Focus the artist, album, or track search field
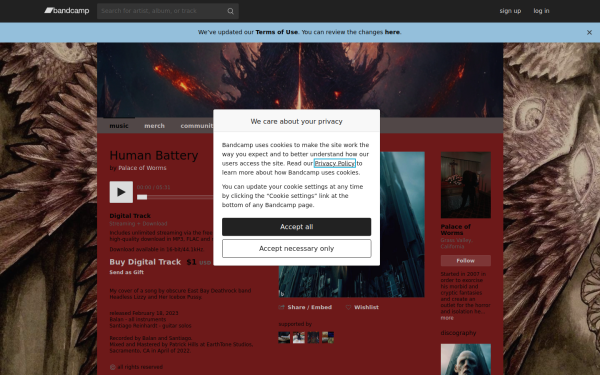Viewport: 600px width, 375px height. pyautogui.click(x=168, y=11)
